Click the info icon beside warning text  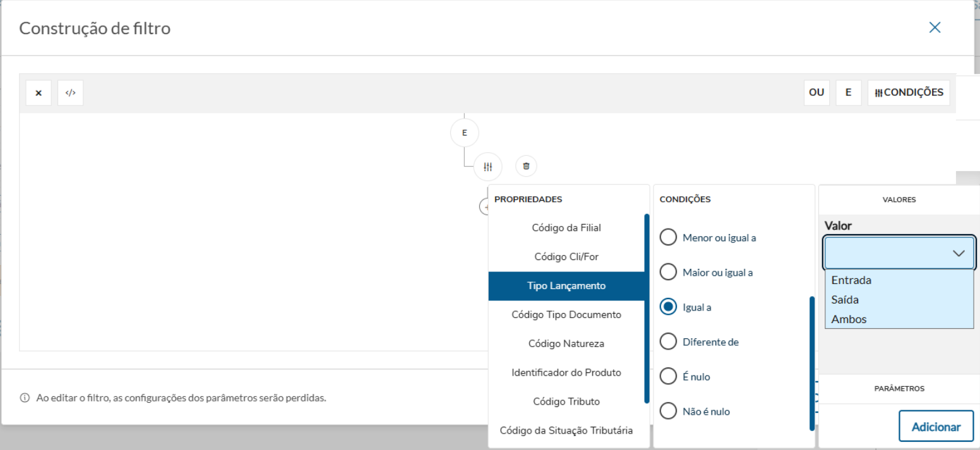25,398
